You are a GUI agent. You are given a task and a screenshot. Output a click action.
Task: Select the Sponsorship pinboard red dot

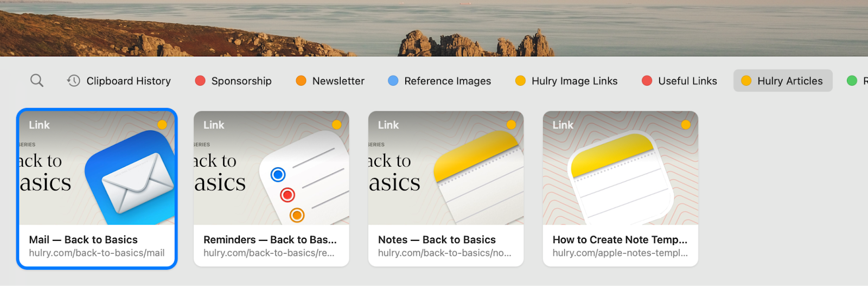(x=200, y=81)
